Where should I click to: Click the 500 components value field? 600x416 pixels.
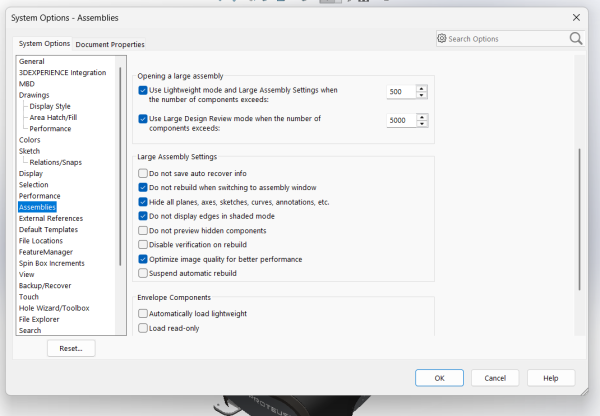(x=401, y=92)
